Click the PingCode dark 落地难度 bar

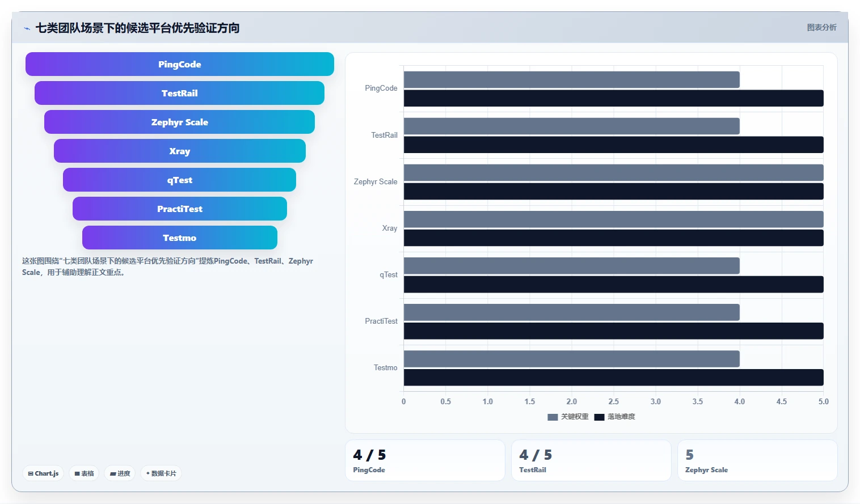point(613,98)
